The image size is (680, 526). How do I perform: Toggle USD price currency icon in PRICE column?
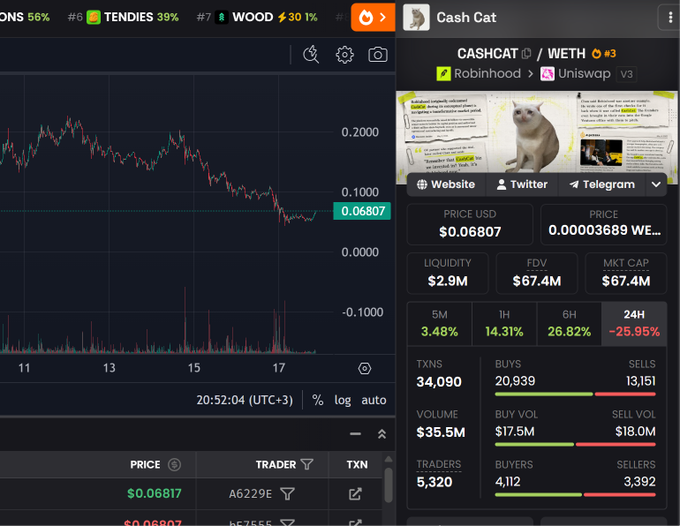(174, 464)
